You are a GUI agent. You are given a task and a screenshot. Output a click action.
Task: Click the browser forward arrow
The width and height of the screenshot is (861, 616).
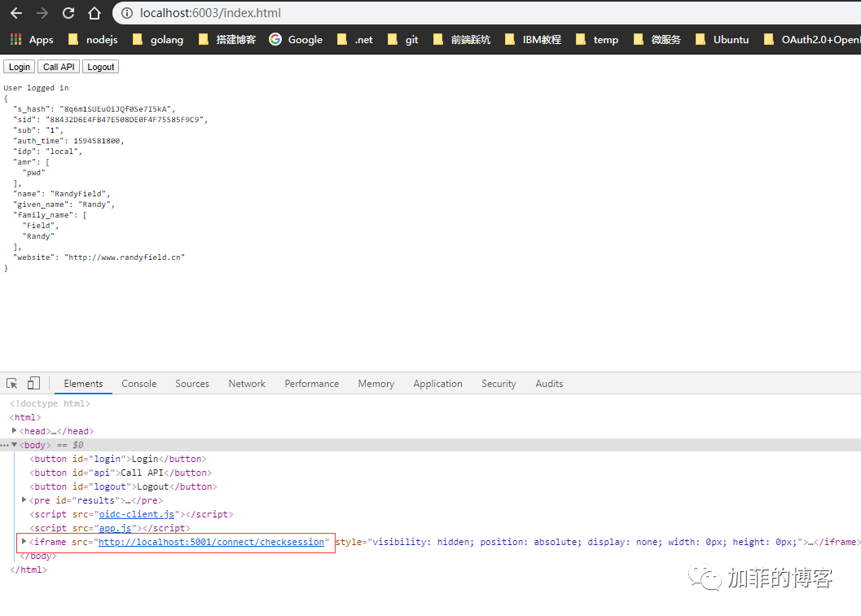[x=42, y=13]
